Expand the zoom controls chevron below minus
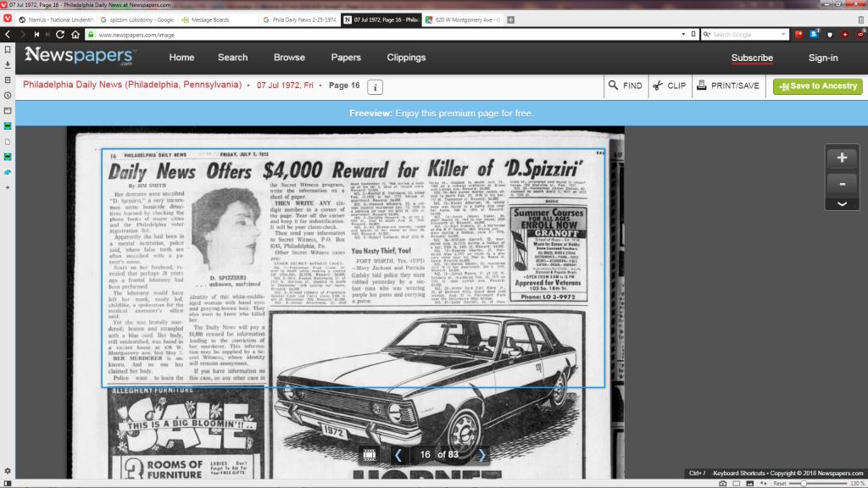 click(842, 203)
